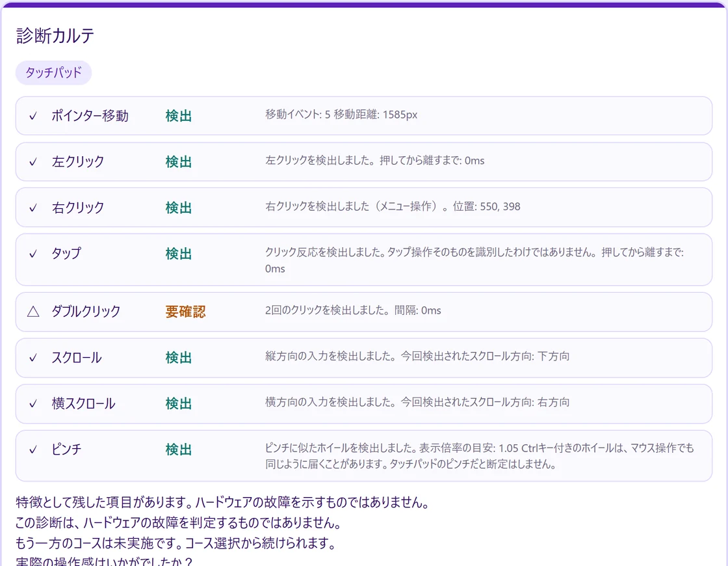Viewport: 728px width, 566px height.
Task: Click the 検出 status in 横スクロール row
Action: (179, 404)
